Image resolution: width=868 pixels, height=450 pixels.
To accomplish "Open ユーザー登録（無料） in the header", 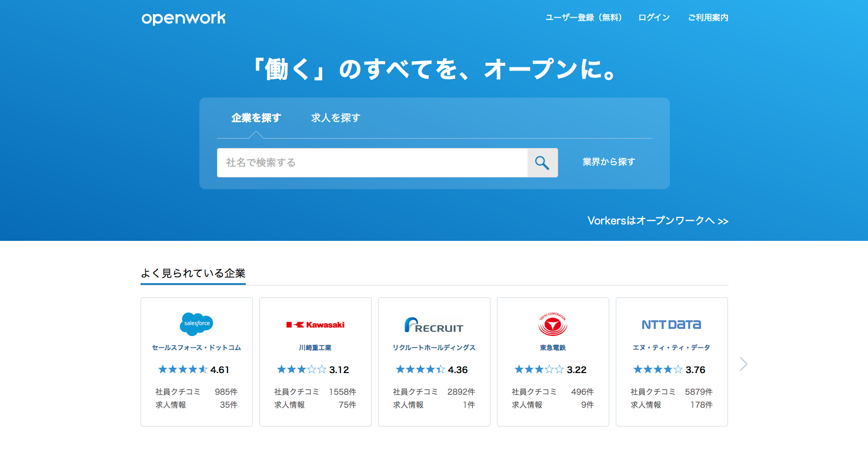I will tap(584, 18).
